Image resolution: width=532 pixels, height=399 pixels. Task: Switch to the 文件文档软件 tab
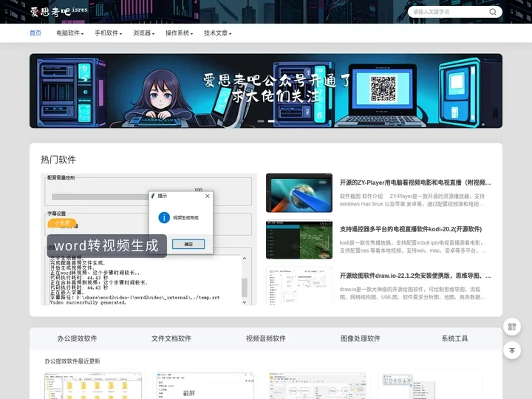171,338
